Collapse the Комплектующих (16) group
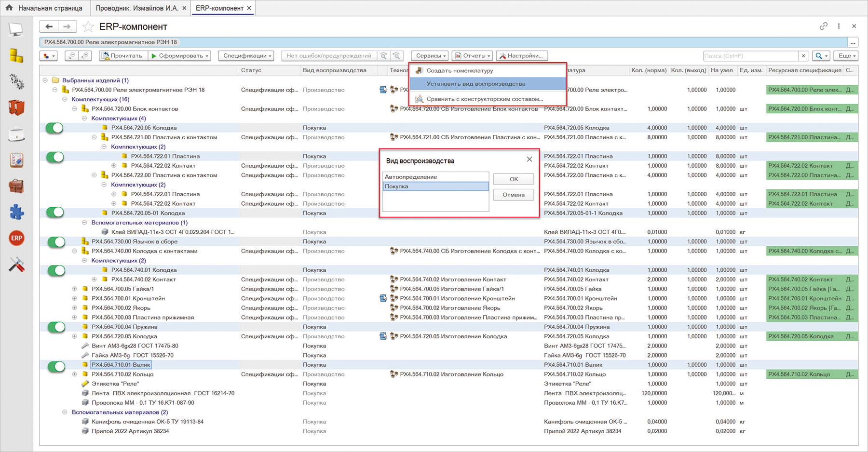The image size is (868, 452). (x=65, y=99)
